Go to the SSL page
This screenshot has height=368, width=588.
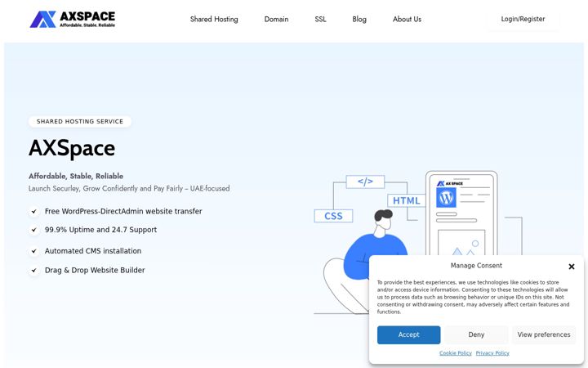click(x=321, y=19)
